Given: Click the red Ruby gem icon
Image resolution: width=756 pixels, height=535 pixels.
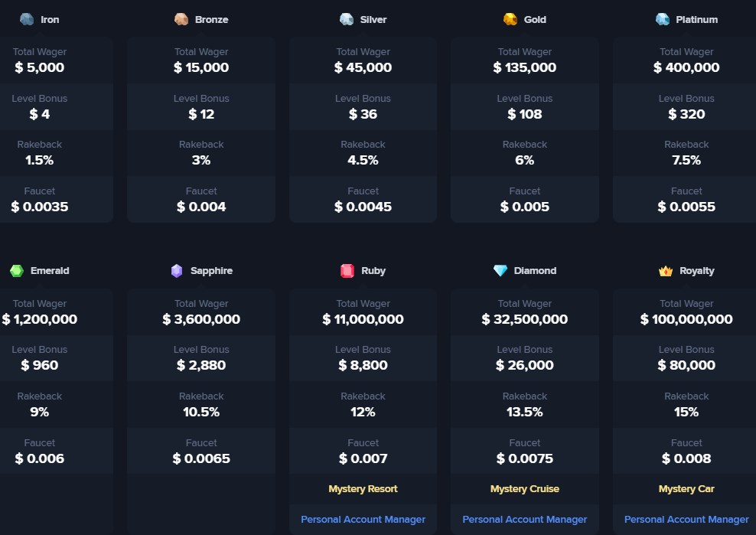Looking at the screenshot, I should [x=347, y=271].
